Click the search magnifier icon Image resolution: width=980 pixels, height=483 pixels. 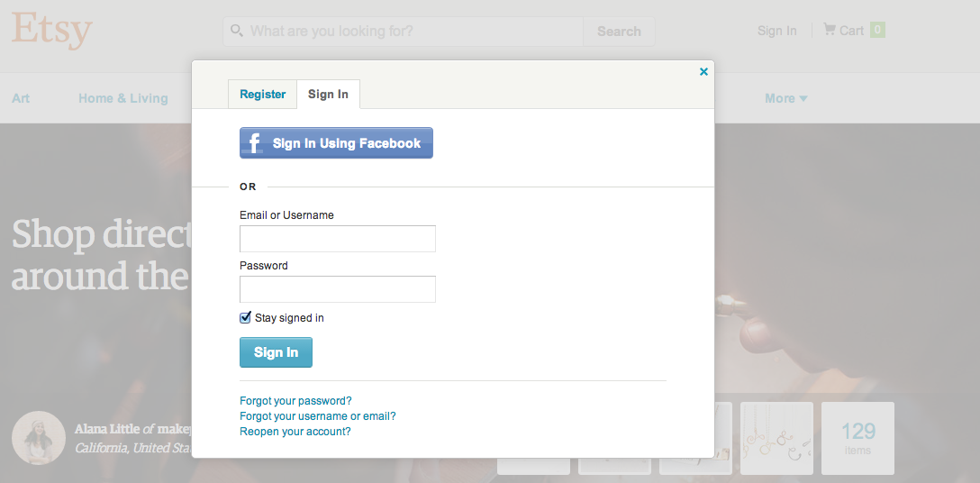[237, 31]
